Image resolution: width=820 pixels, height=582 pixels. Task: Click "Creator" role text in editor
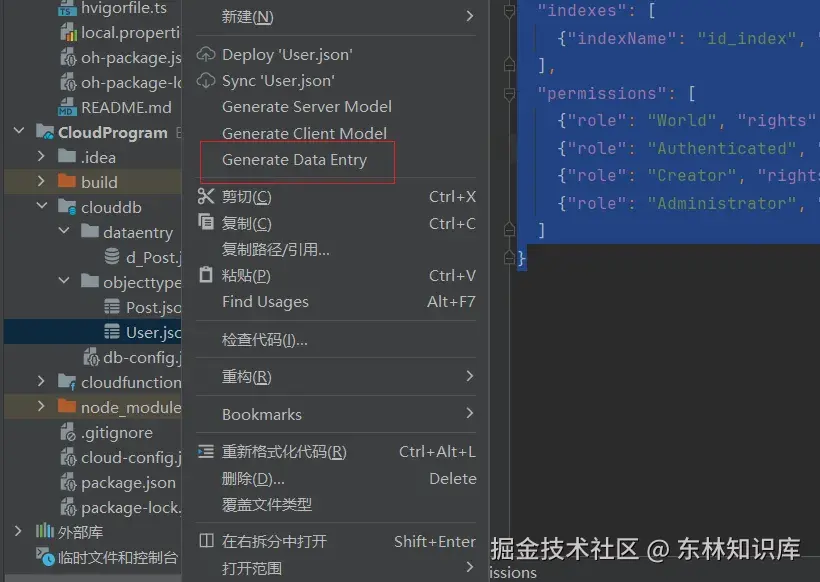coord(691,175)
